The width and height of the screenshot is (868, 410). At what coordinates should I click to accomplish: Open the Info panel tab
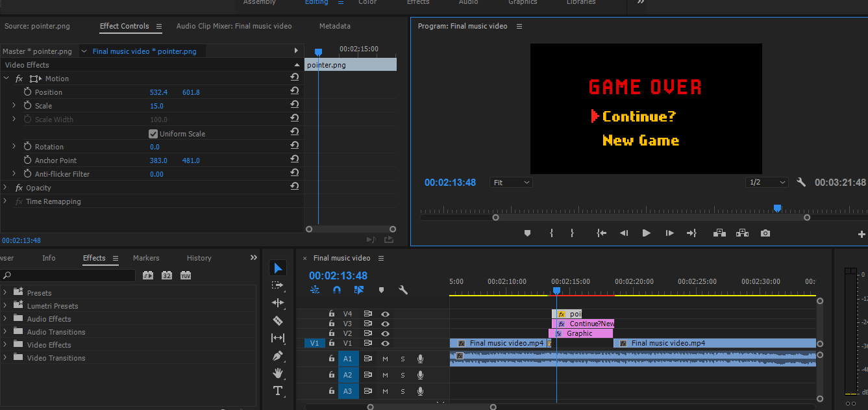pyautogui.click(x=49, y=258)
